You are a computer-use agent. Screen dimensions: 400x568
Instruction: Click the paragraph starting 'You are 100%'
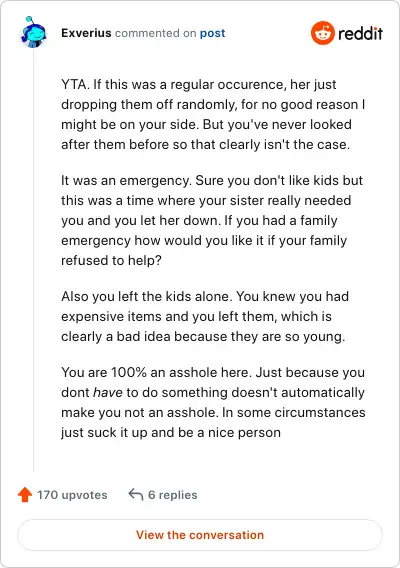213,402
